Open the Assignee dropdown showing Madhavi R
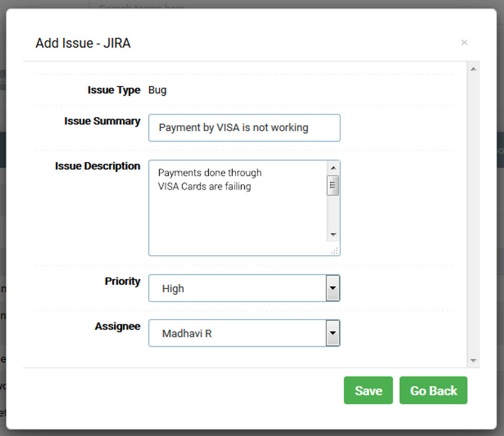The image size is (504, 436). (x=244, y=333)
